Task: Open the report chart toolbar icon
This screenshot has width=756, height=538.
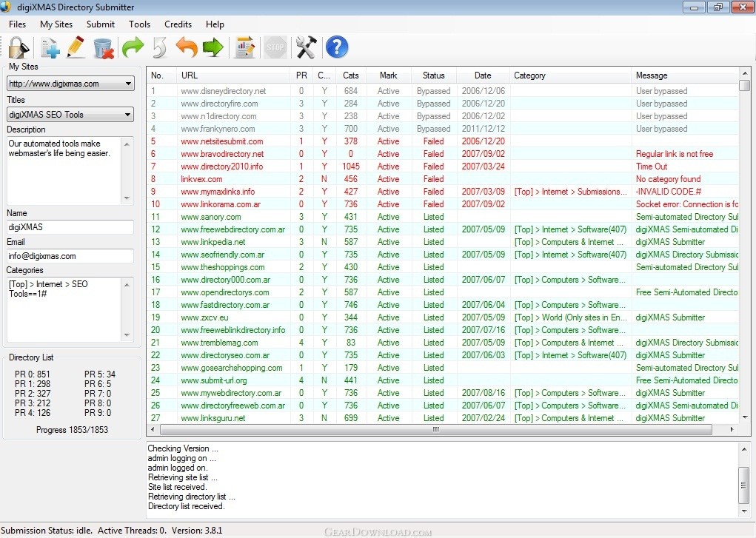Action: (x=244, y=47)
